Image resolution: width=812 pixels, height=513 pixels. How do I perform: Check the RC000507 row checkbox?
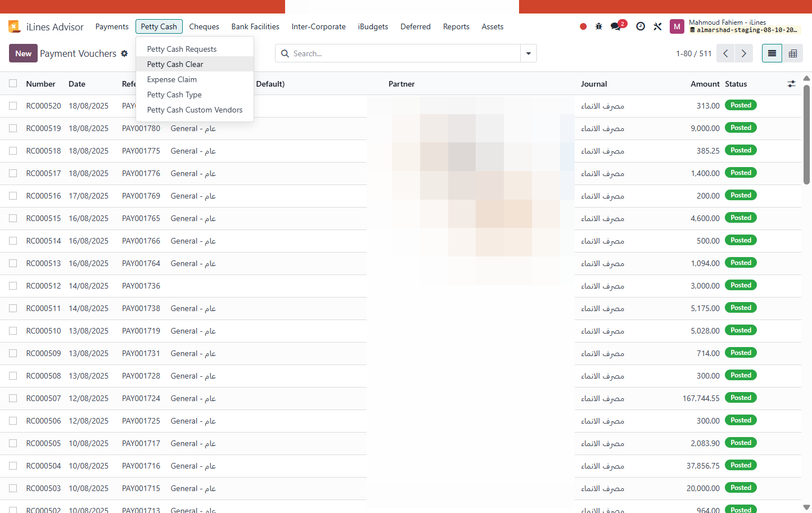tap(13, 398)
